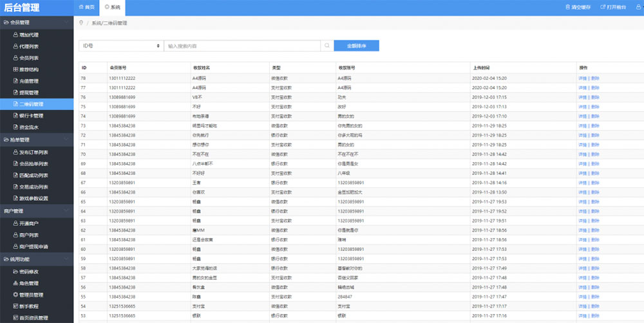Click 详情 link for row ID 74
This screenshot has width=644, height=323.
(582, 116)
